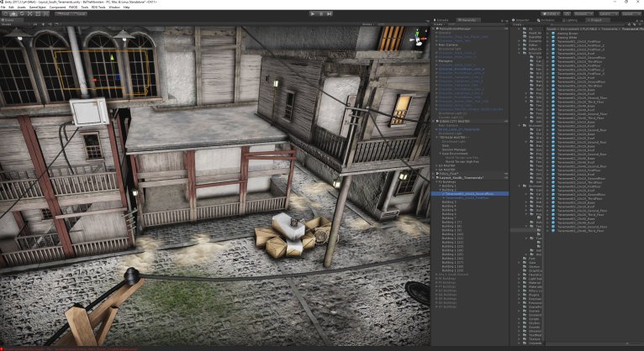Select the Move tool in toolbar
Image resolution: width=644 pixels, height=351 pixels.
[13, 13]
